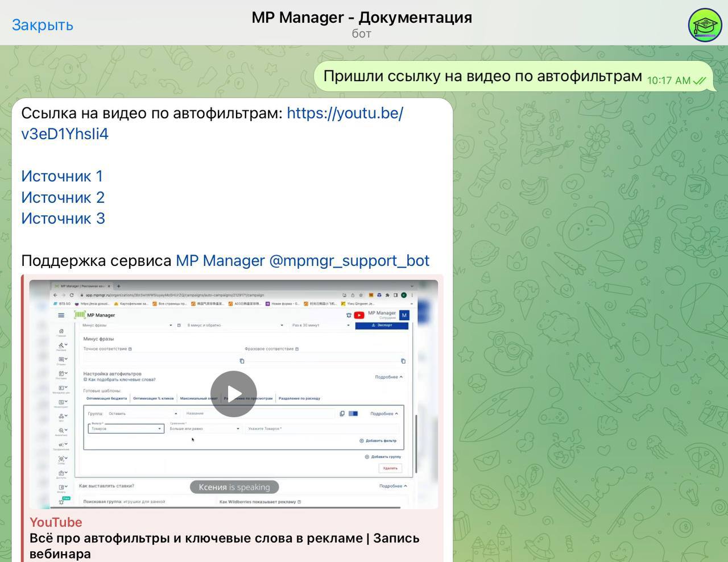Play the autofilters webinar video

[233, 394]
